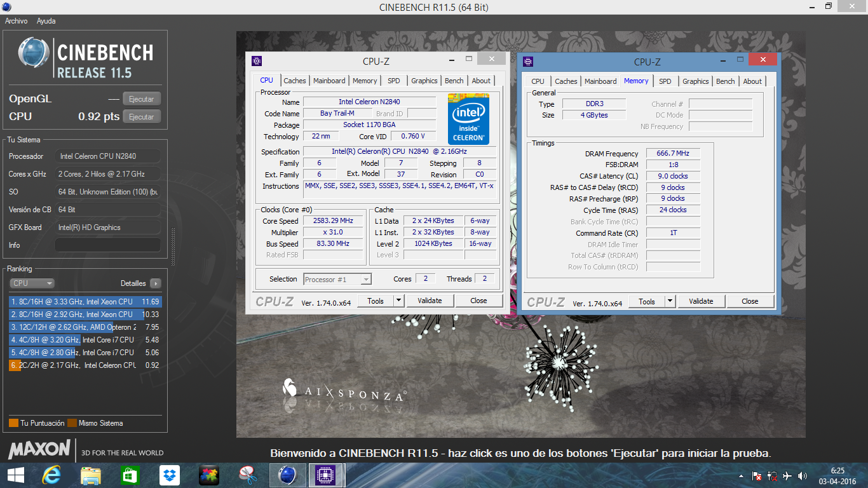Switch to SPD tab in right CPU-Z window
This screenshot has height=488, width=868.
pyautogui.click(x=665, y=81)
